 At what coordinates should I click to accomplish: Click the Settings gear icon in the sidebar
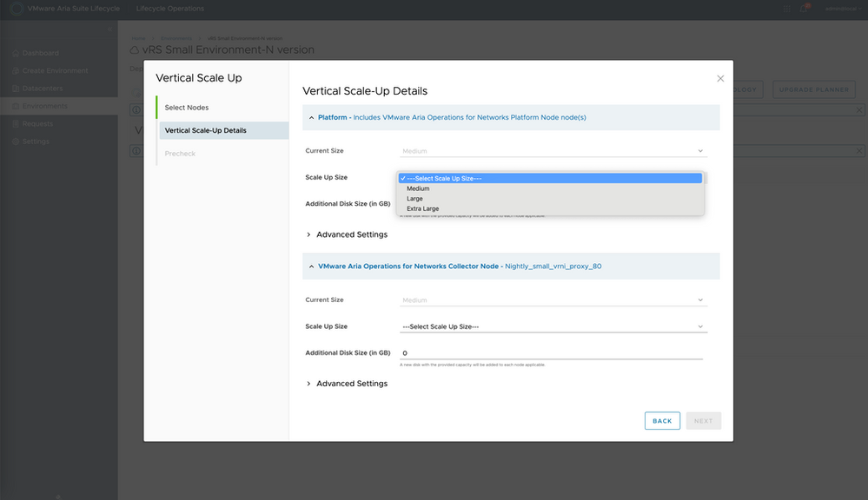point(15,141)
